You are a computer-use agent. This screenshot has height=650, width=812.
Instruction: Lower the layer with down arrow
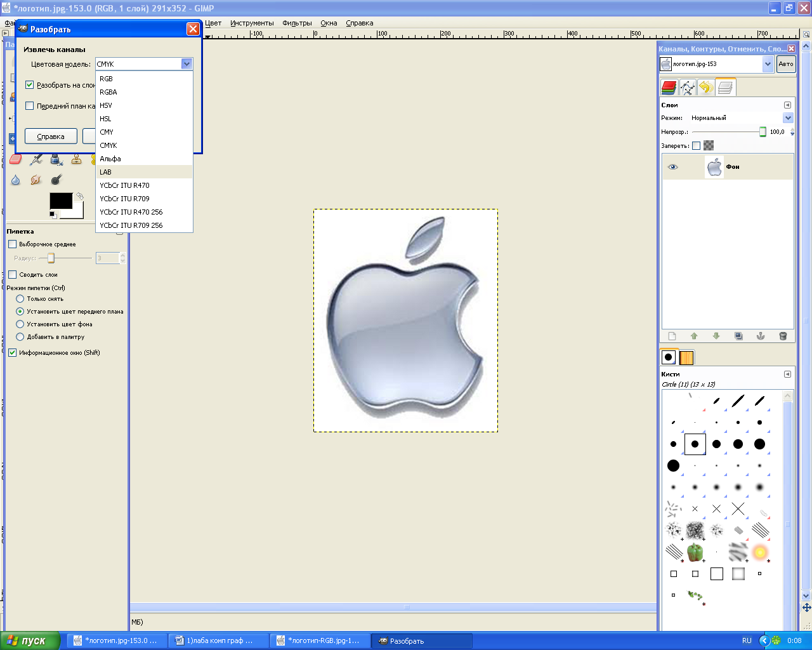point(716,336)
